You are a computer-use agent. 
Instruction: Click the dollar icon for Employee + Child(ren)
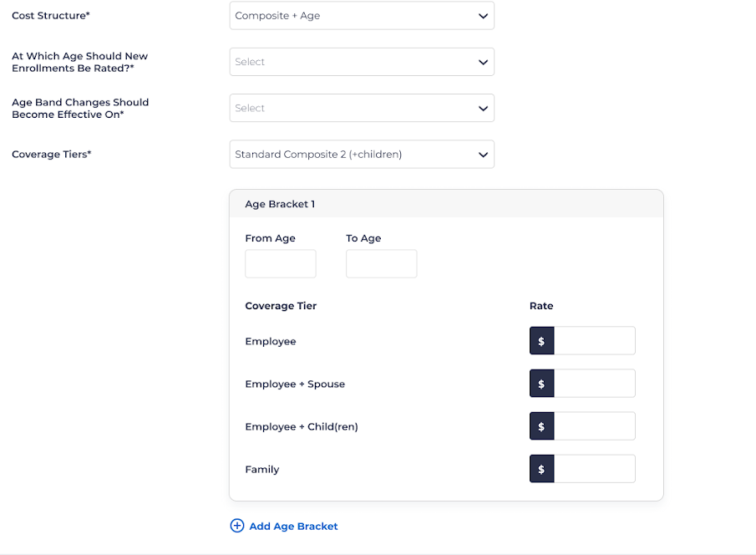pos(541,426)
